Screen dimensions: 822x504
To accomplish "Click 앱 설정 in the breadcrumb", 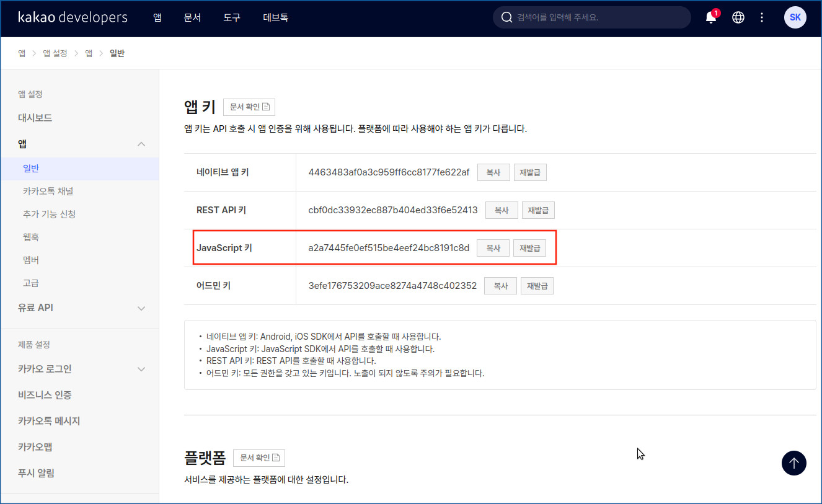I will pyautogui.click(x=55, y=53).
